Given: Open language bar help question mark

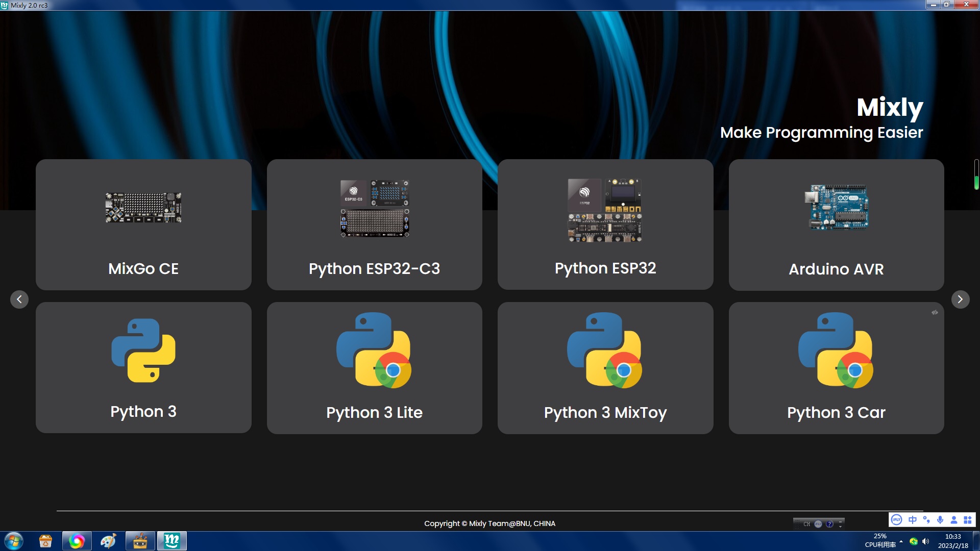Looking at the screenshot, I should [x=829, y=524].
